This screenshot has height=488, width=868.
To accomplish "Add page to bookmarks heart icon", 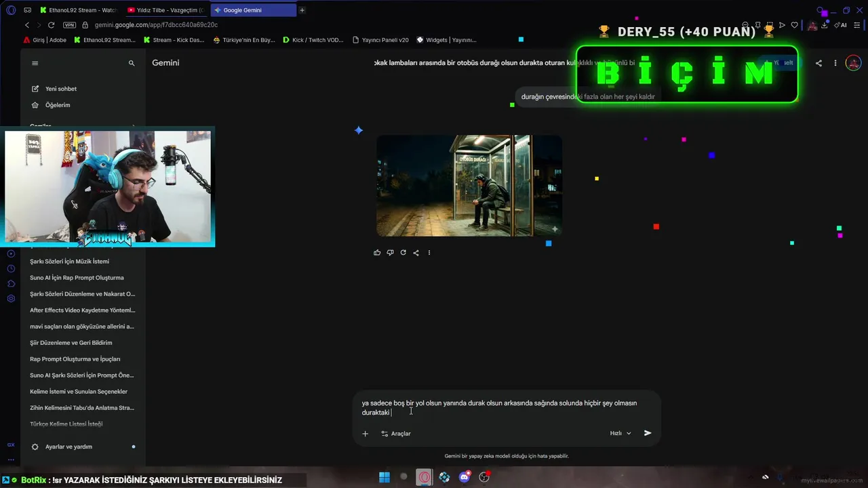I will 795,25.
